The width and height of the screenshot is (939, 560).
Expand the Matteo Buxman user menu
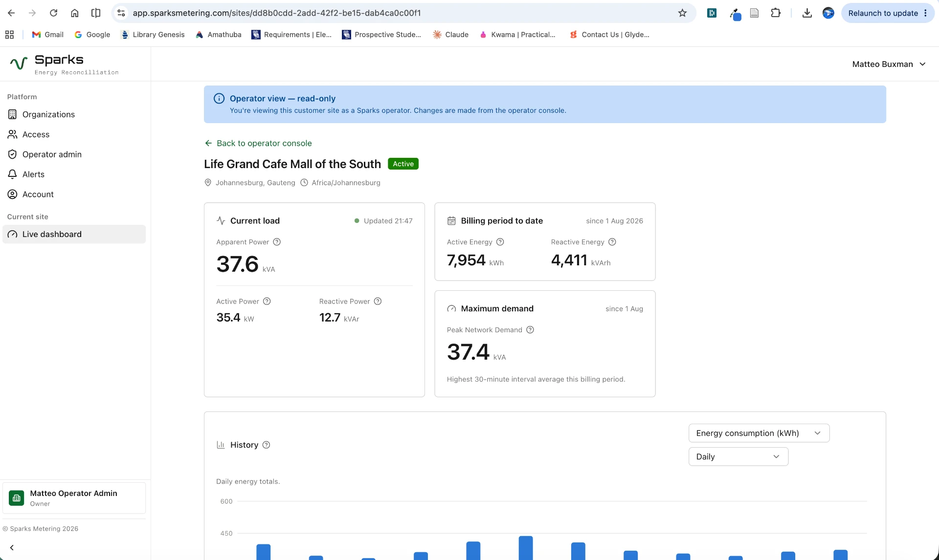(889, 64)
